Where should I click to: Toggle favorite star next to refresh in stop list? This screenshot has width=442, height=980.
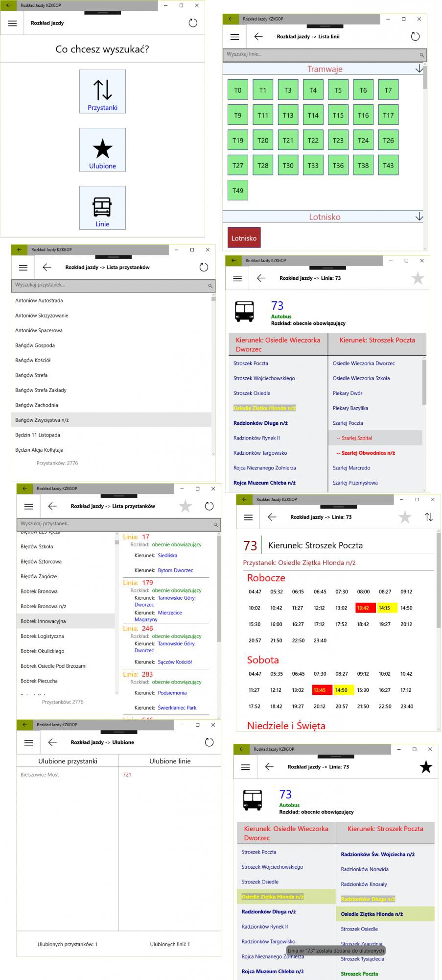(x=186, y=506)
